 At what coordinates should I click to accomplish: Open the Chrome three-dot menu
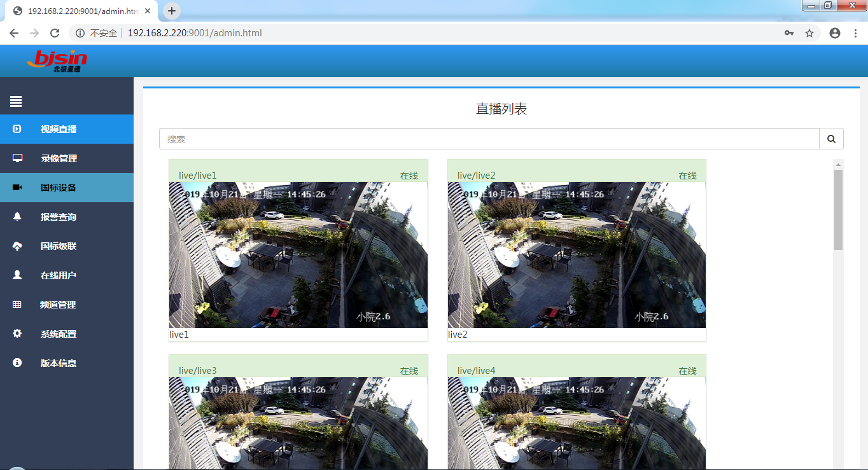[855, 33]
